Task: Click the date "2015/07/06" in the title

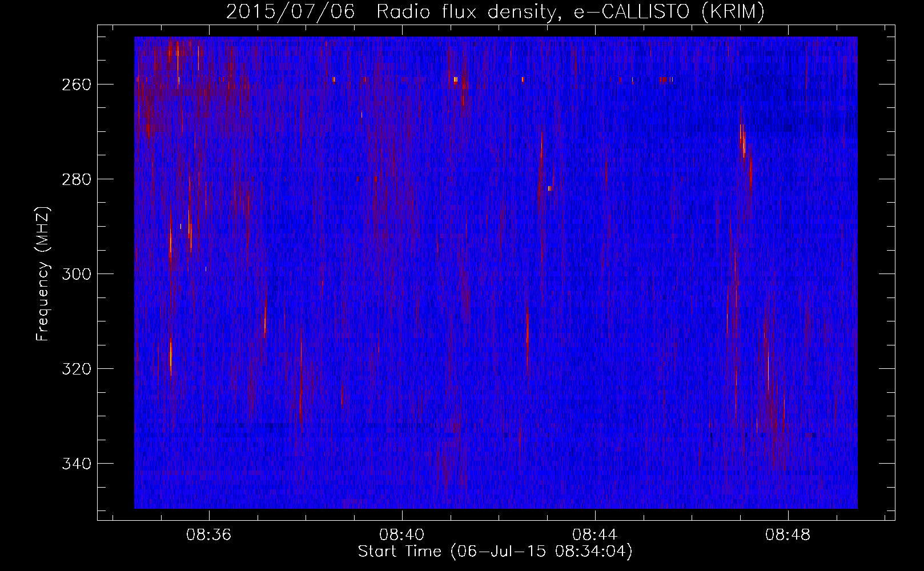Action: 291,12
